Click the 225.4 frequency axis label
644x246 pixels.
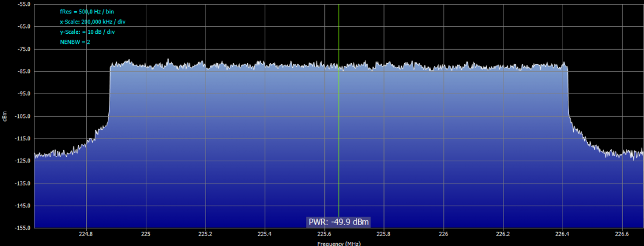[265, 234]
